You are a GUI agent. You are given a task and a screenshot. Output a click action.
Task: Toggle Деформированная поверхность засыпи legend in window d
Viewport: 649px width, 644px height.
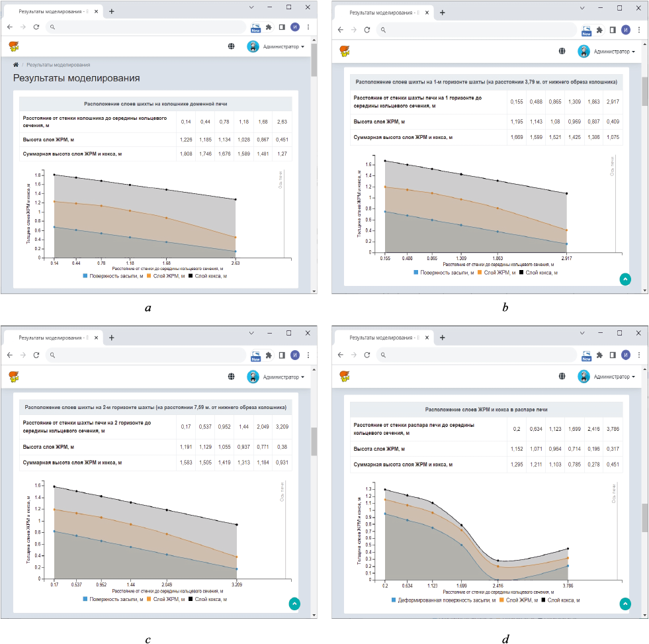[443, 600]
